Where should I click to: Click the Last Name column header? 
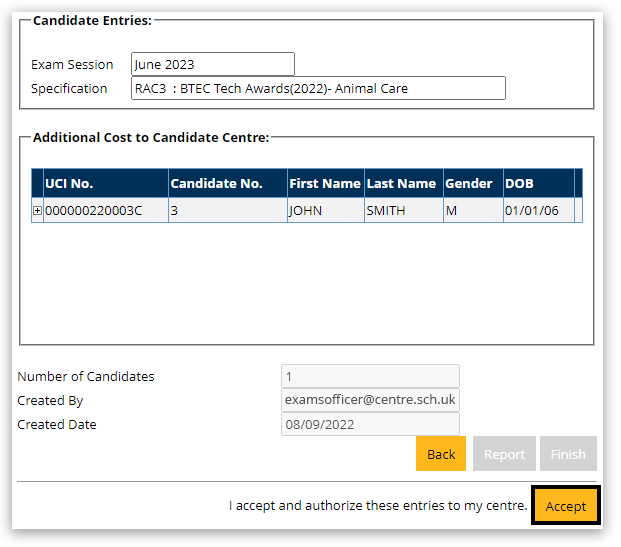[402, 183]
